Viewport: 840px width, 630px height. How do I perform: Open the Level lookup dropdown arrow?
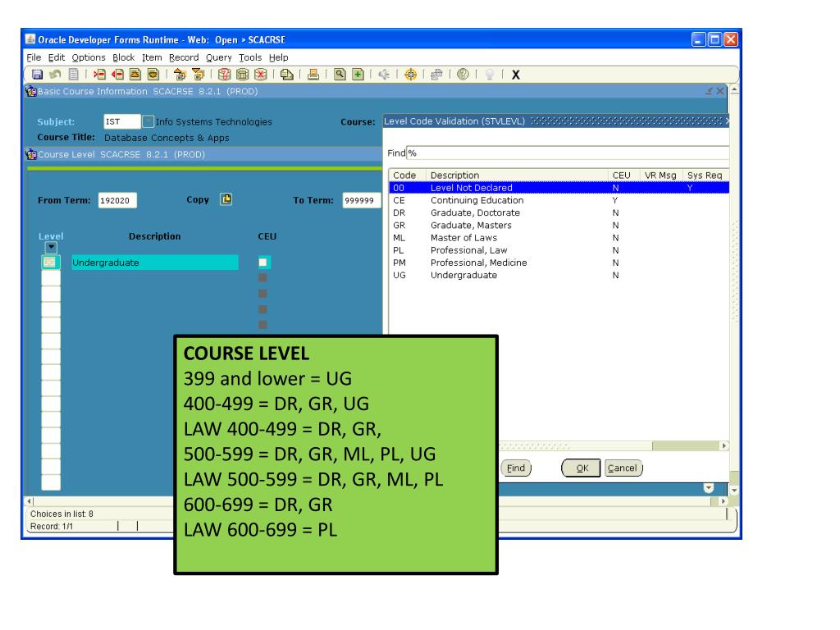(x=51, y=248)
